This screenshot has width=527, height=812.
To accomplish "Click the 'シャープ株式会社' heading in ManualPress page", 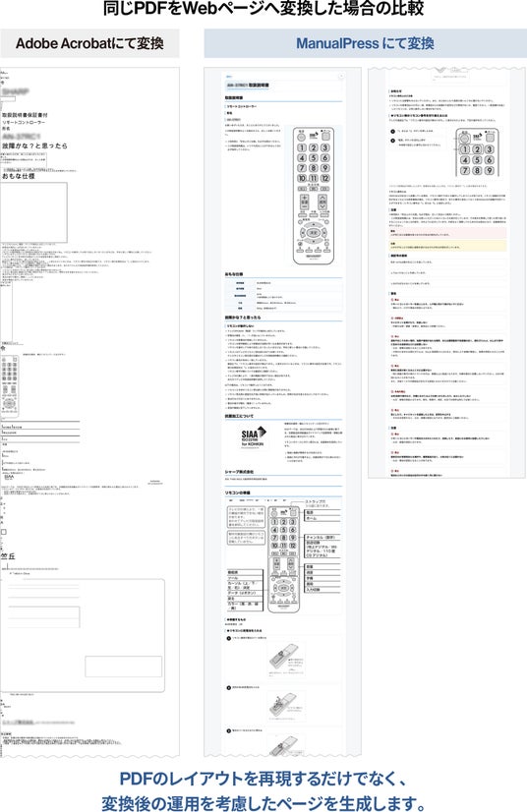I will pyautogui.click(x=239, y=472).
